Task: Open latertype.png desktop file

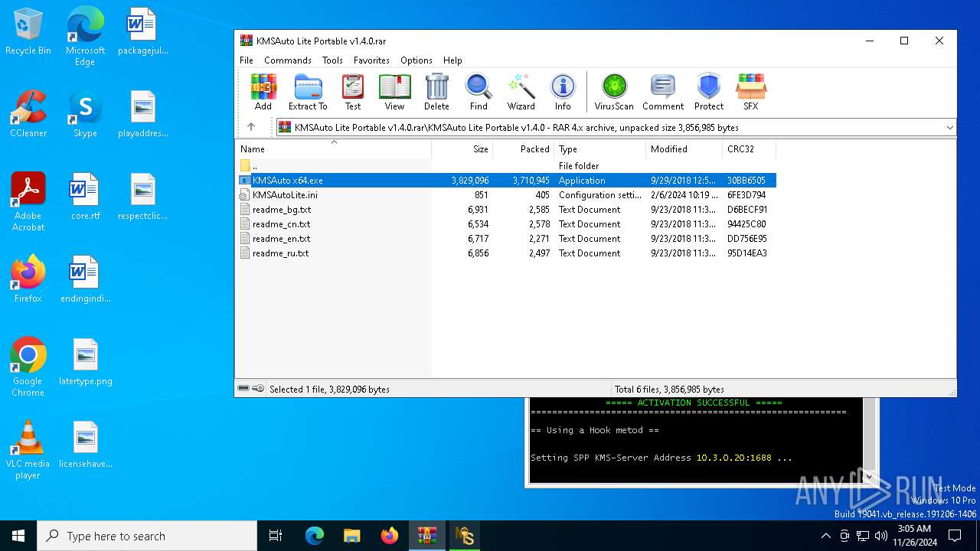Action: (85, 363)
